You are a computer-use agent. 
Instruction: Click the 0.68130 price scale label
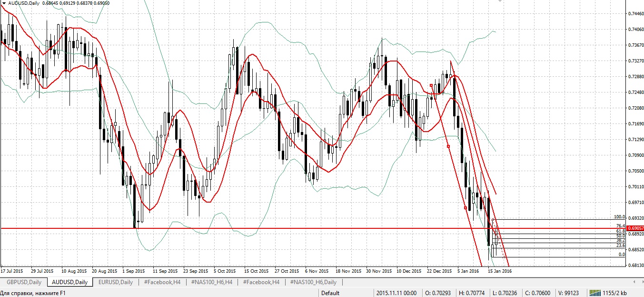635,266
